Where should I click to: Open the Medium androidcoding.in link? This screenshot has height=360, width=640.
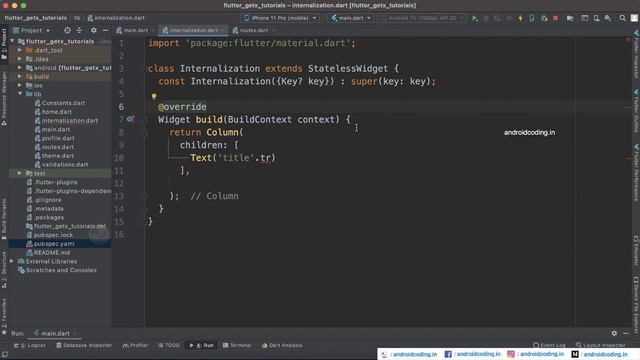[600, 354]
